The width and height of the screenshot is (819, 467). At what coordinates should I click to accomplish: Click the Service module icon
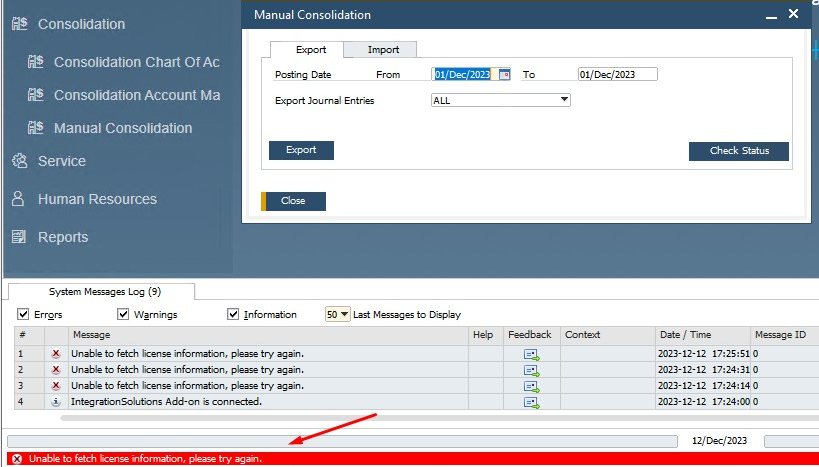point(18,161)
